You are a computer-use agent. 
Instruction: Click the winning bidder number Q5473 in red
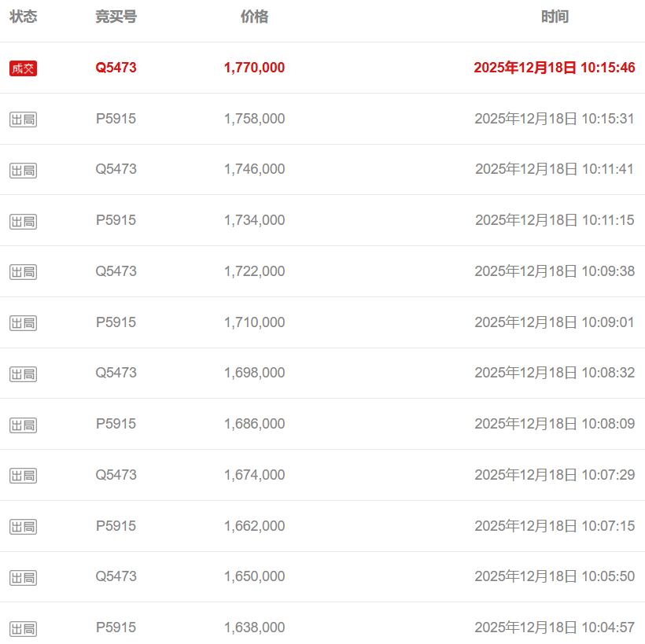coord(116,68)
